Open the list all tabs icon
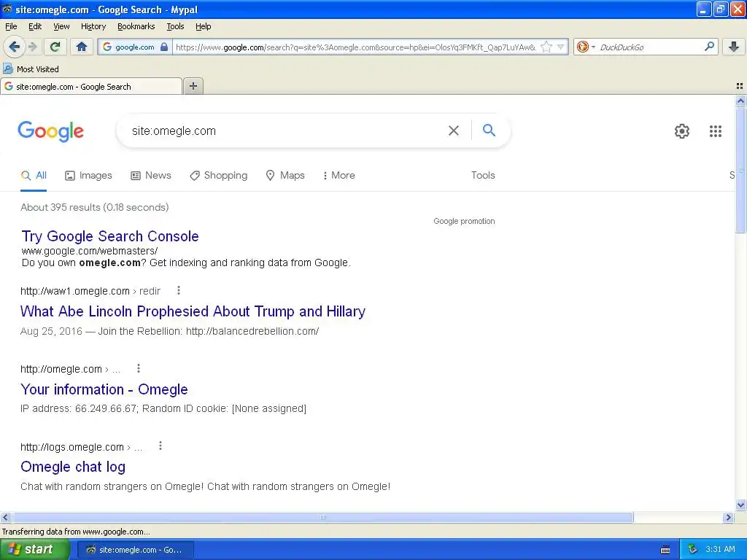 740,86
